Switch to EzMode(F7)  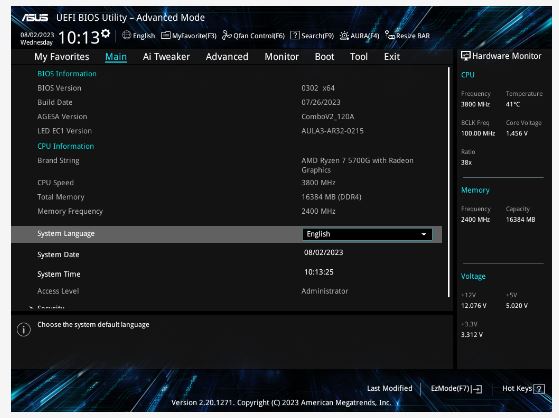point(456,388)
